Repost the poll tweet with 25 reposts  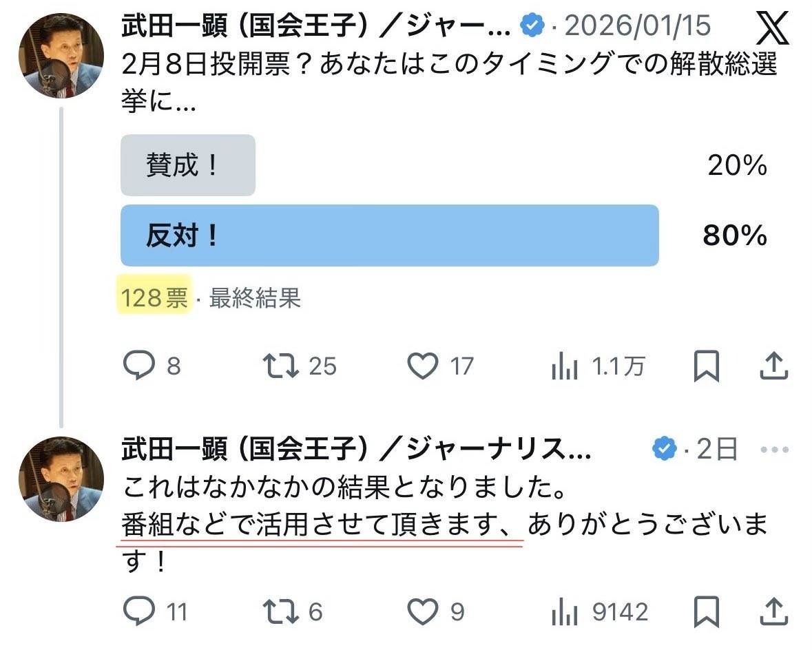point(282,366)
